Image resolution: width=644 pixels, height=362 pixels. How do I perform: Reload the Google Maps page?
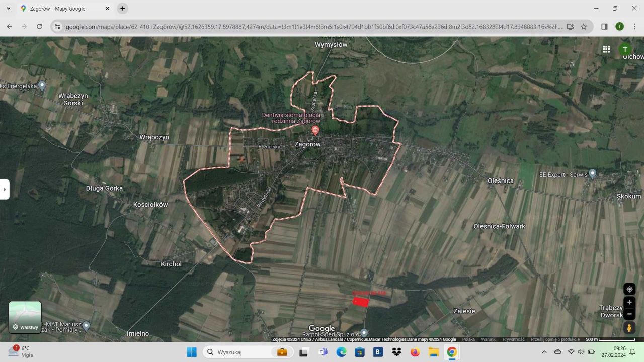coord(39,27)
